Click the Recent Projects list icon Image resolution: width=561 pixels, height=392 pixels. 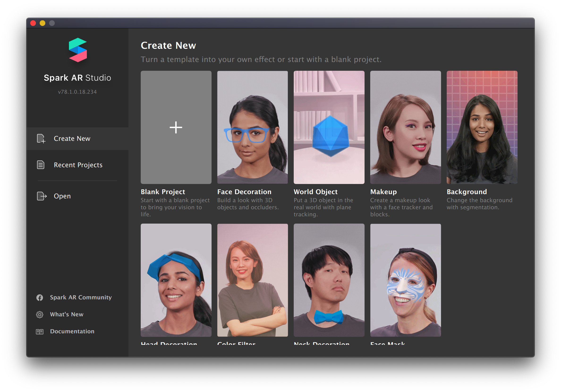point(41,165)
